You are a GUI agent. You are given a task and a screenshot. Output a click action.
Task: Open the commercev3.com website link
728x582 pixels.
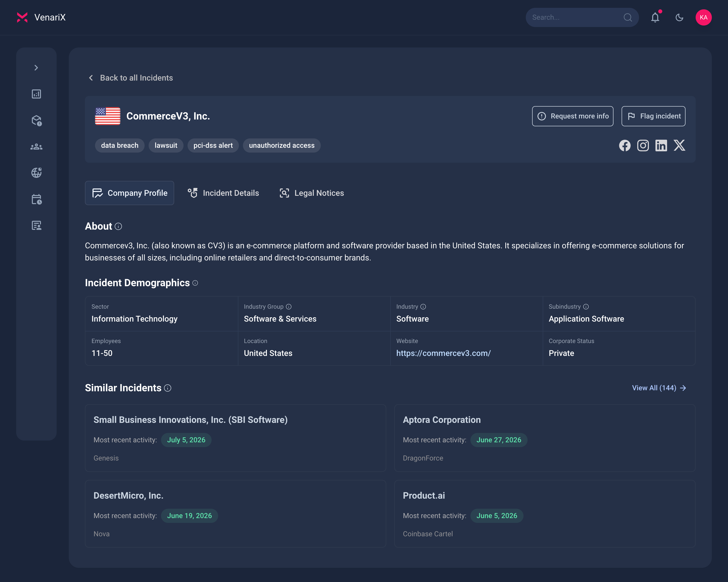443,353
